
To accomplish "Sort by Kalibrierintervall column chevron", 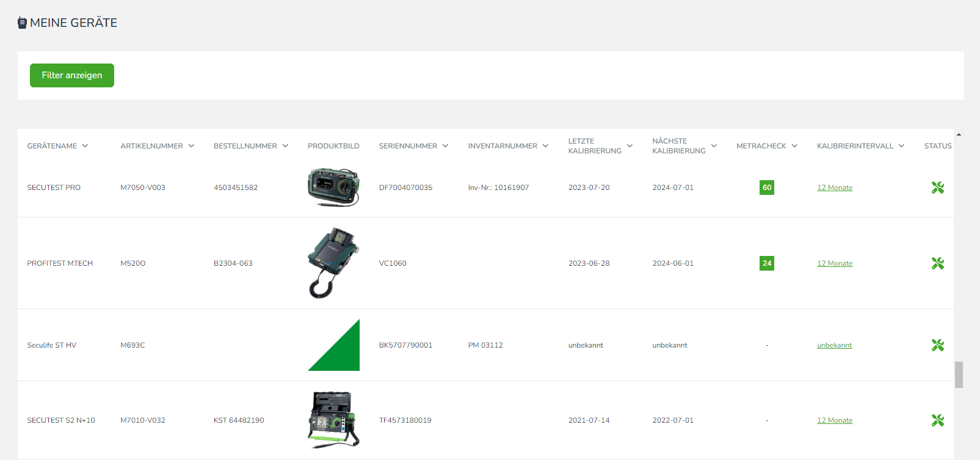I will (901, 146).
